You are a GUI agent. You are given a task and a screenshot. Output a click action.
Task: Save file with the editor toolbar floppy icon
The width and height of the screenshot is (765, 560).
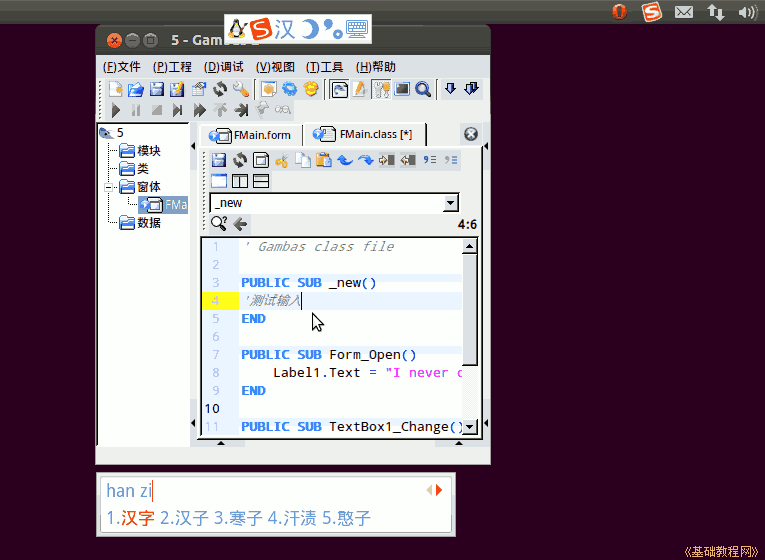tap(219, 160)
